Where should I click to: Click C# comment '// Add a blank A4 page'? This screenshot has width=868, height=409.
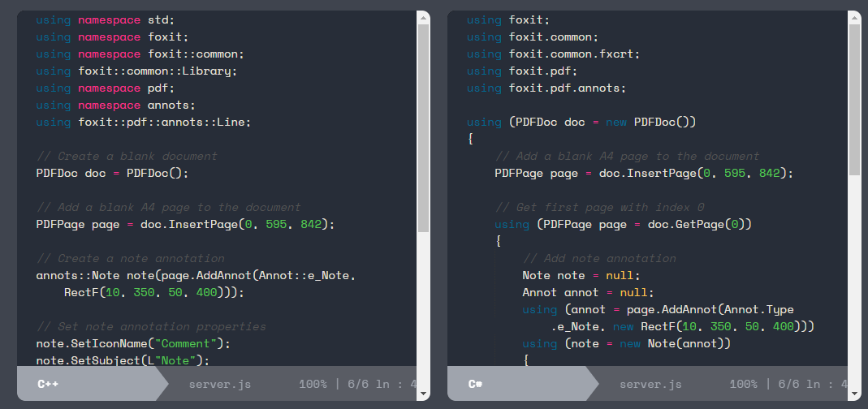pyautogui.click(x=627, y=156)
